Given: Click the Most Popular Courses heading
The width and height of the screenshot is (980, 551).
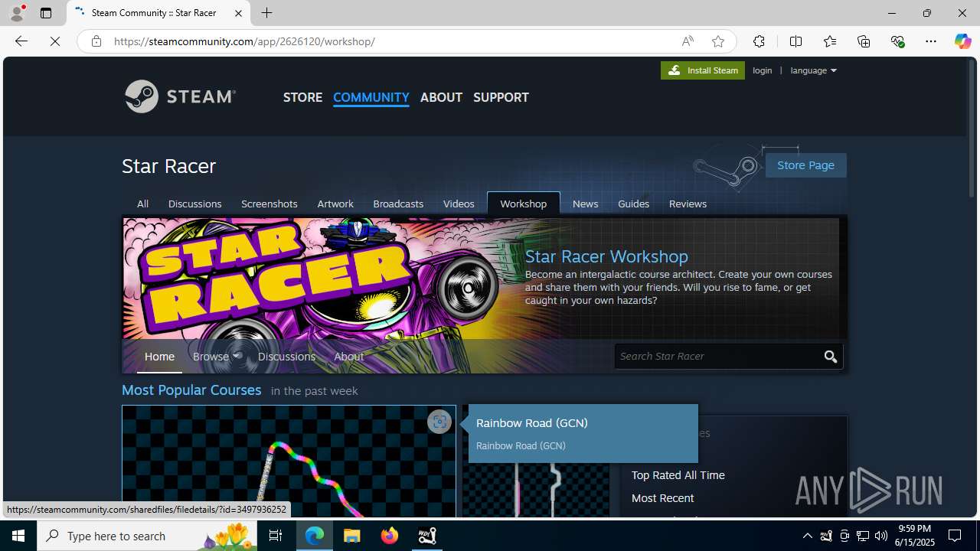Looking at the screenshot, I should point(191,390).
